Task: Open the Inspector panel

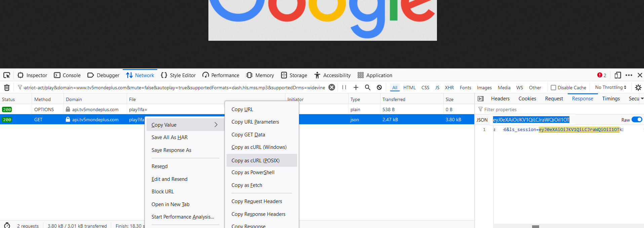Action: coord(32,75)
